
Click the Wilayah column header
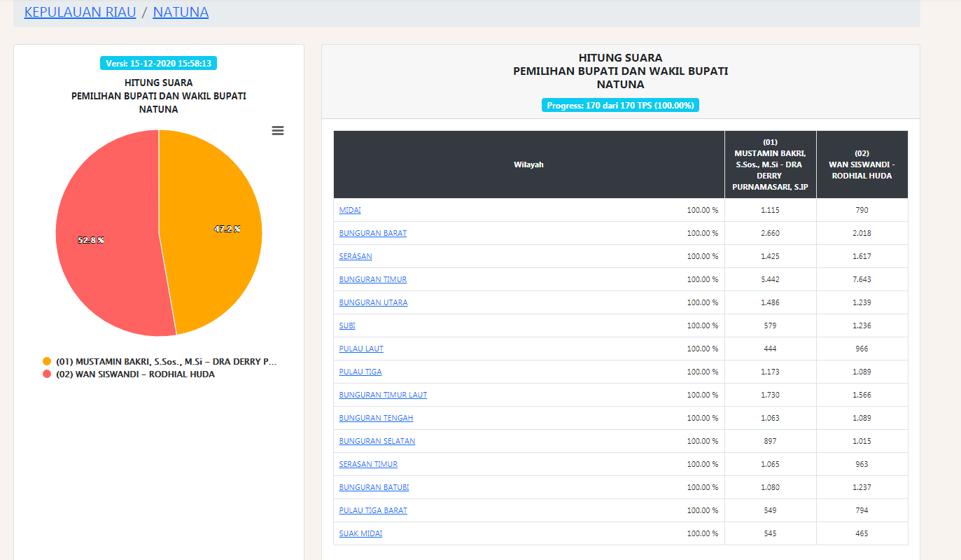[x=528, y=164]
